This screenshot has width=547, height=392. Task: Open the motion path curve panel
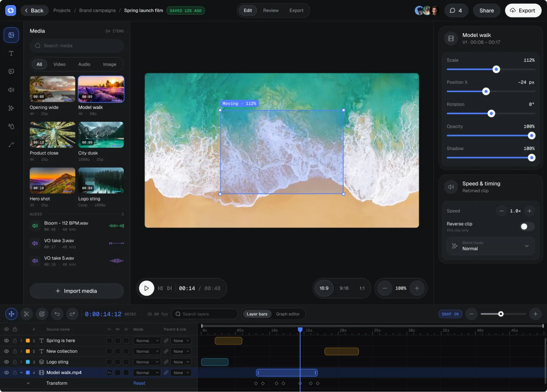pyautogui.click(x=11, y=145)
